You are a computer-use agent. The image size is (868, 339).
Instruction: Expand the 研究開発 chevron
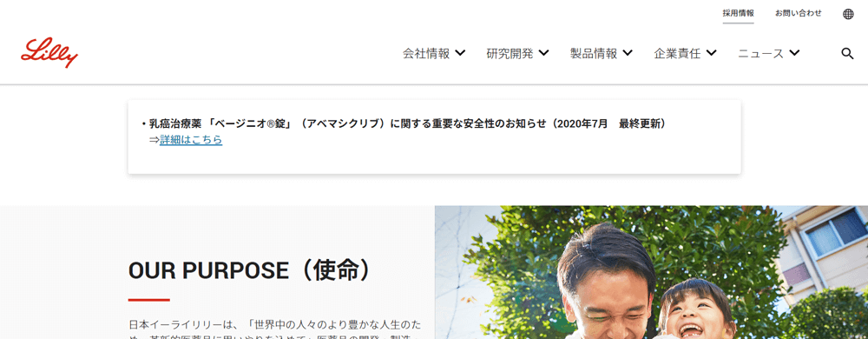point(543,53)
